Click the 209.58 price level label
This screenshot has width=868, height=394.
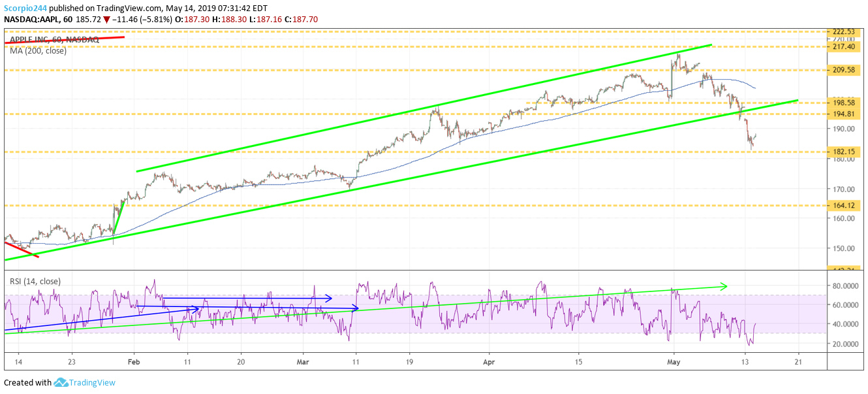pos(845,70)
